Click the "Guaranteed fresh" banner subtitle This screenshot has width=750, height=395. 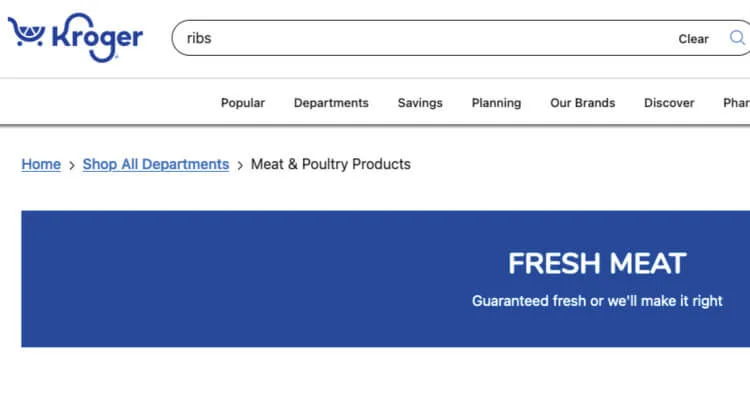coord(597,301)
